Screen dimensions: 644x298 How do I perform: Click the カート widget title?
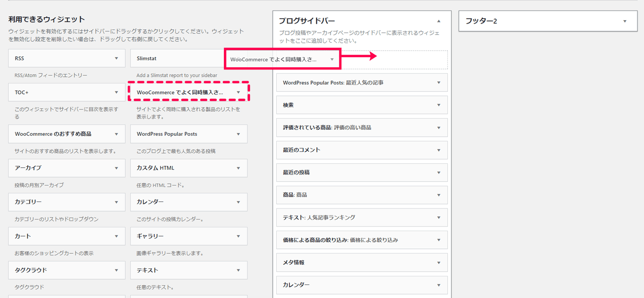[x=23, y=236]
